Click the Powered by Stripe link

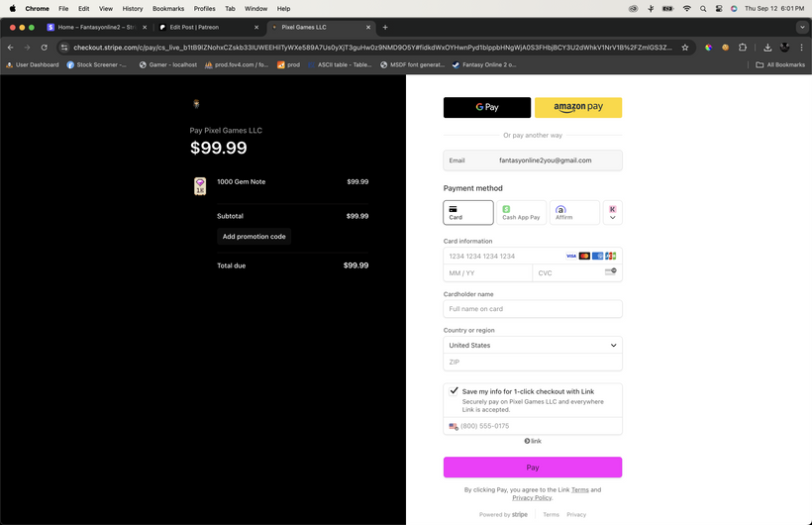point(503,515)
